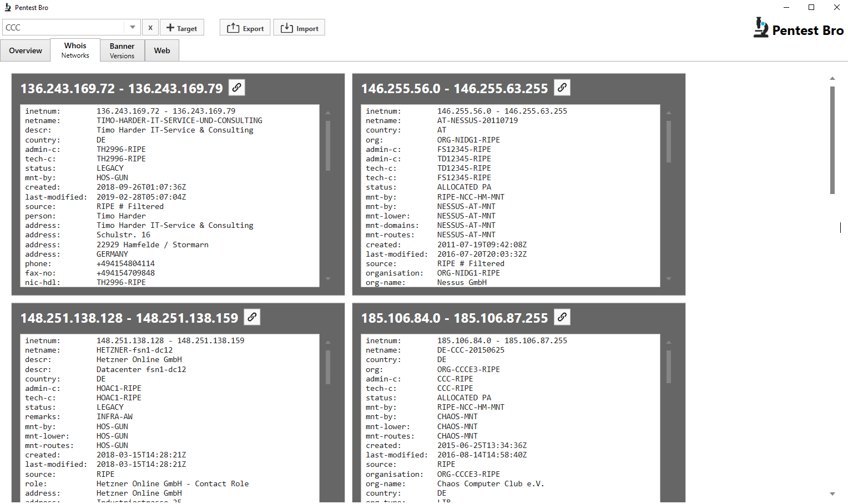Screen dimensions: 848x504
Task: Open link icon for 146.255.56.0 network
Action: pos(562,88)
